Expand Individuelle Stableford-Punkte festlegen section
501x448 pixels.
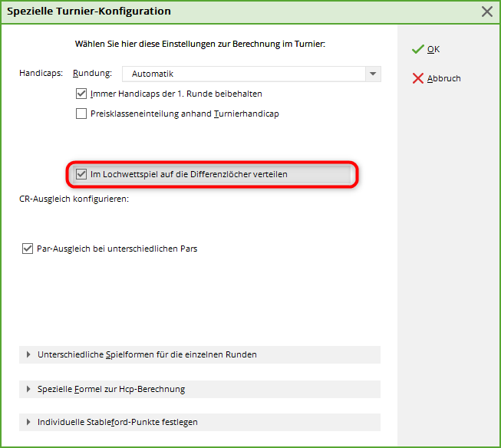click(x=118, y=423)
